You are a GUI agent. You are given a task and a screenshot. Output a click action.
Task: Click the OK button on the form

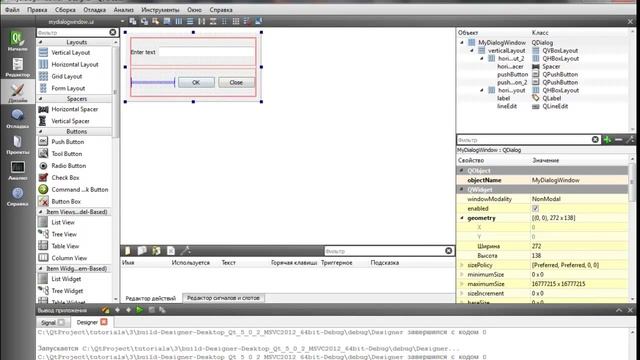[196, 82]
